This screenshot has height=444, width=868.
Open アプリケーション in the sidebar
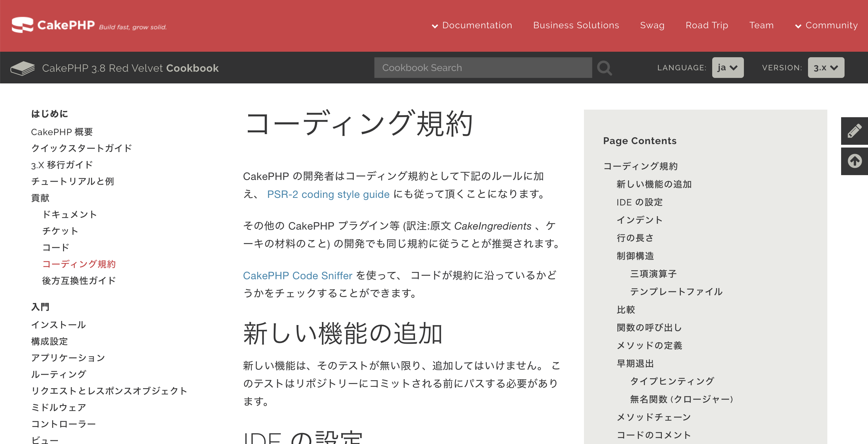tap(68, 358)
